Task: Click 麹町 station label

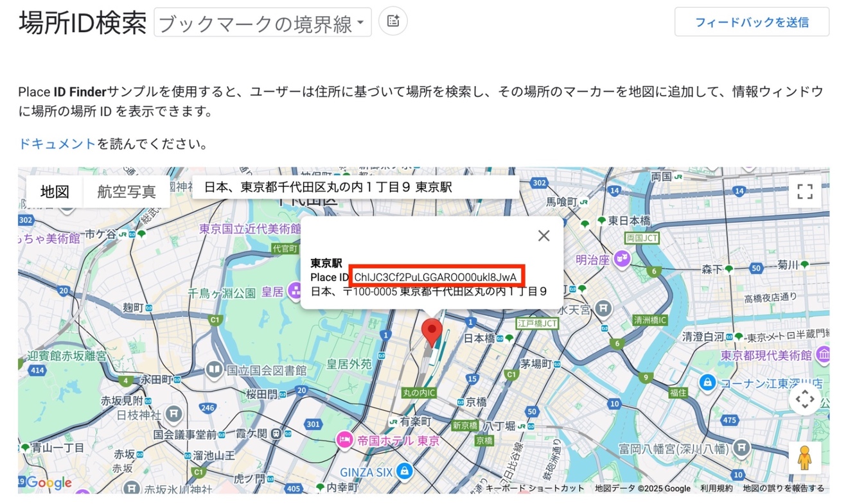Action: click(x=134, y=308)
